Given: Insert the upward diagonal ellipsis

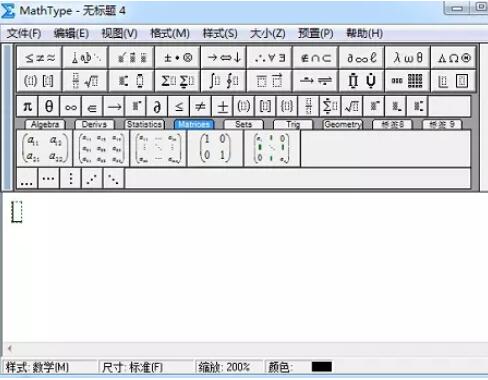Looking at the screenshot, I should 92,179.
